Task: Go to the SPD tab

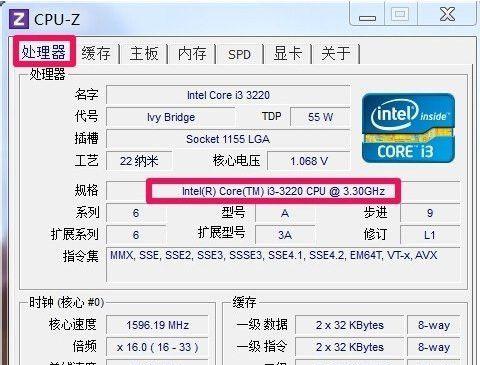Action: click(239, 54)
